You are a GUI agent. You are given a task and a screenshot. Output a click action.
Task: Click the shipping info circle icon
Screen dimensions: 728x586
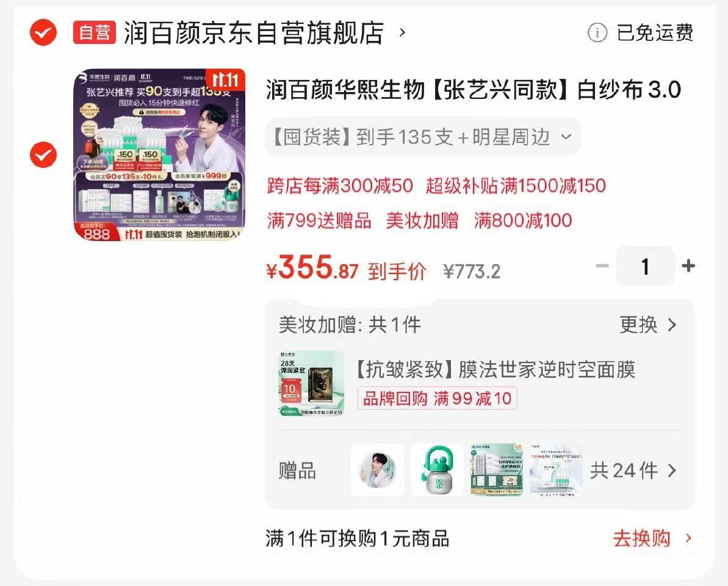tap(597, 32)
